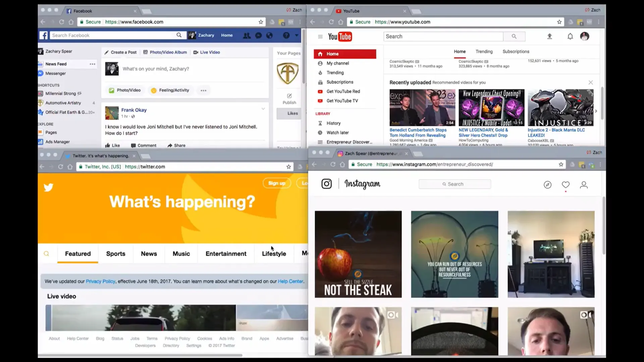Screen dimensions: 644x362
Task: Click back arrow in Twitter browser window
Action: (42, 167)
